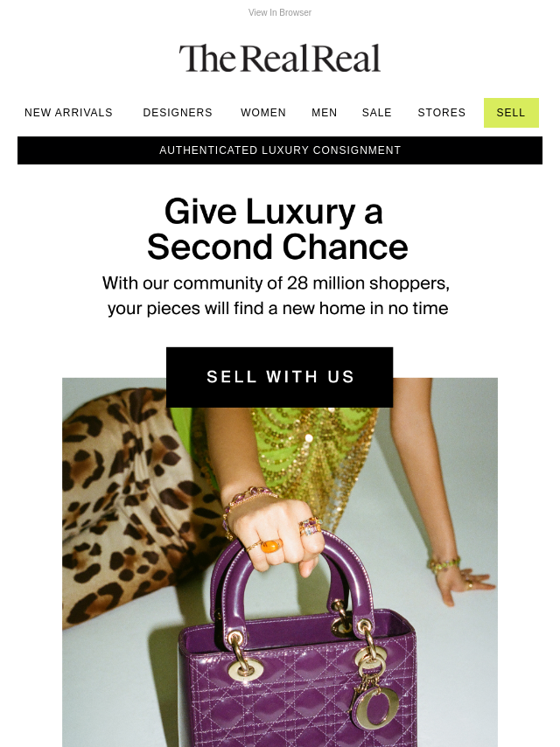
Task: Click the Sell With Us button
Action: coord(279,377)
